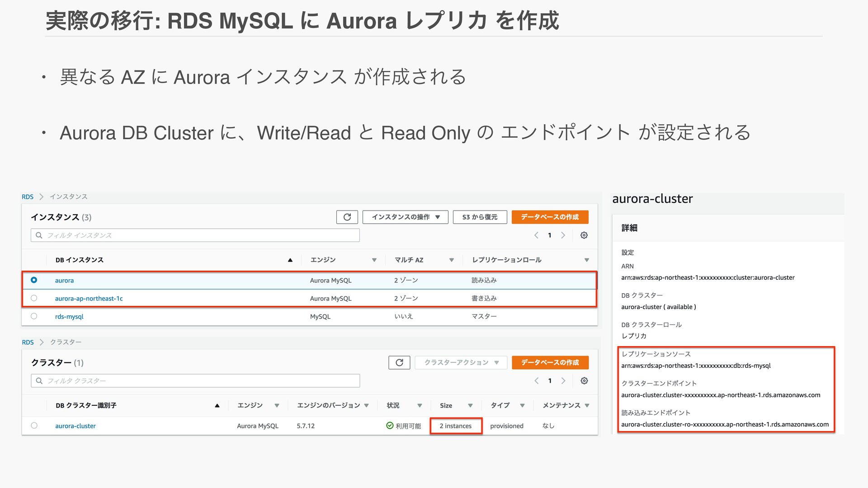Click S3 から復元 button
This screenshot has height=488, width=868.
(x=480, y=217)
